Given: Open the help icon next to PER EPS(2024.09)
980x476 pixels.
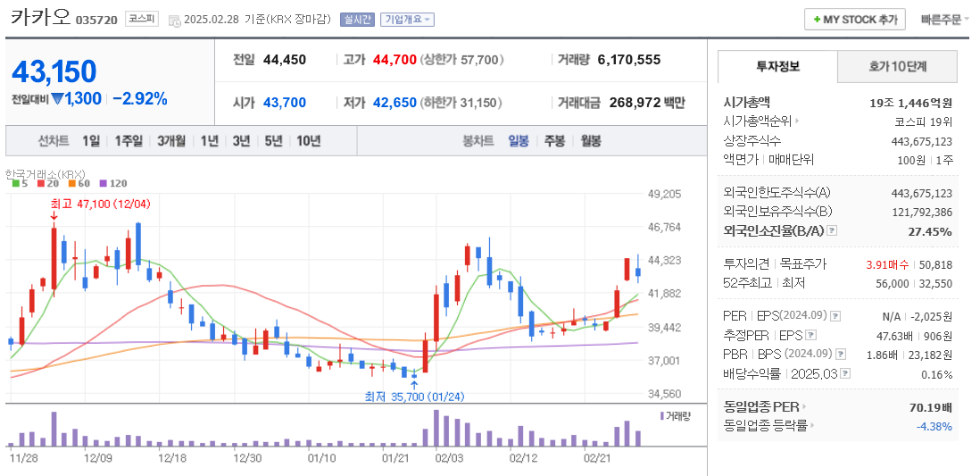Looking at the screenshot, I should (x=835, y=316).
